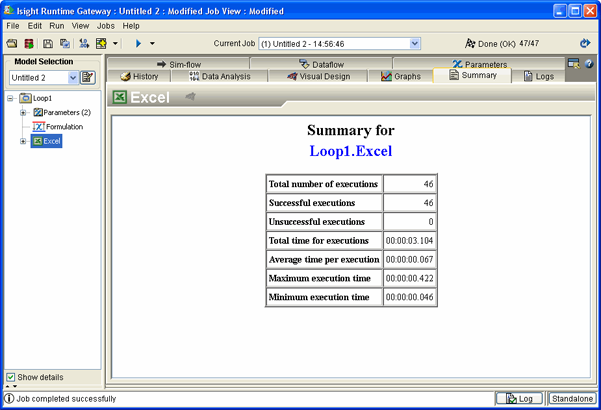
Task: Switch to the Graphs tab
Action: pyautogui.click(x=401, y=76)
